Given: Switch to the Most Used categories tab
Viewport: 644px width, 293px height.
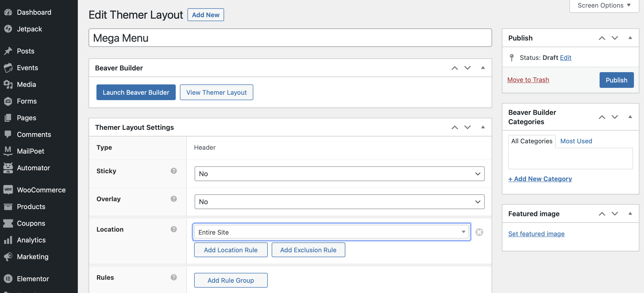Looking at the screenshot, I should click(x=576, y=141).
